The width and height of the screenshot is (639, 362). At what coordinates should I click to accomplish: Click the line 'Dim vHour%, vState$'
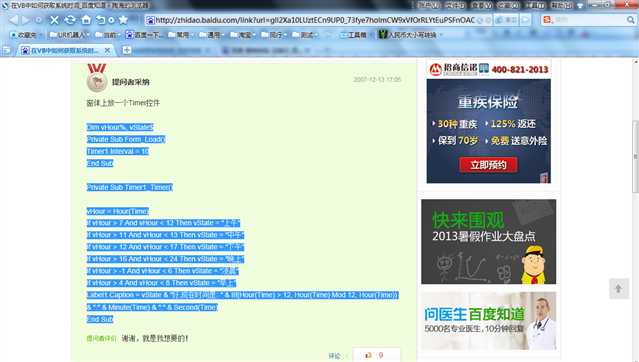click(x=120, y=127)
